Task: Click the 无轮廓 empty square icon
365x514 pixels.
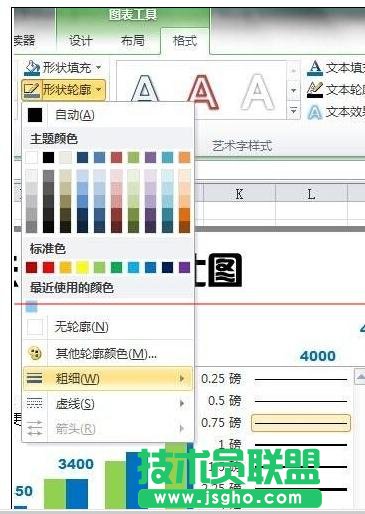Action: 35,327
